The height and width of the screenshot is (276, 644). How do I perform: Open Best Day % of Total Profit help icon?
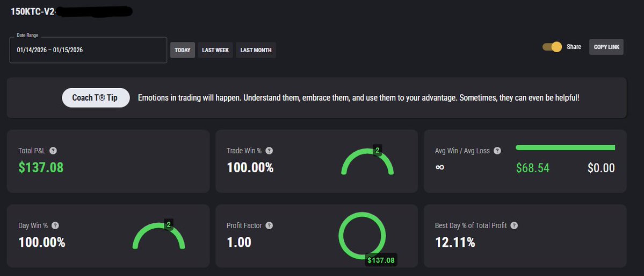pyautogui.click(x=514, y=225)
